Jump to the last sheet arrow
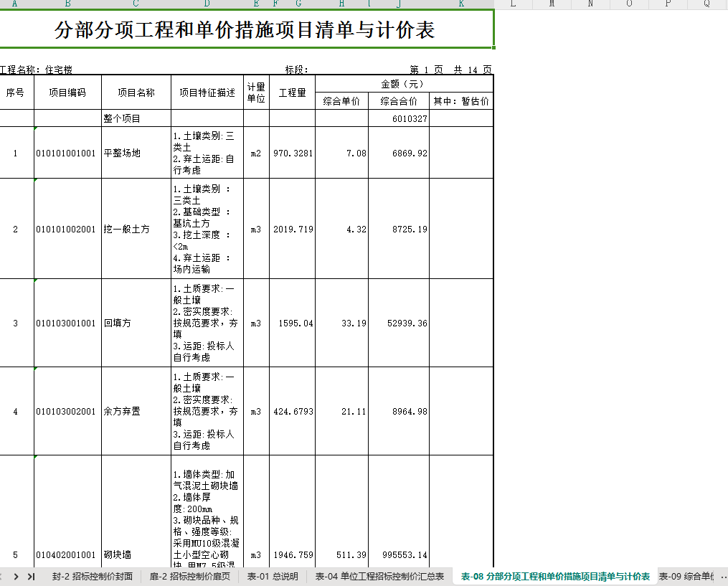 pyautogui.click(x=31, y=577)
